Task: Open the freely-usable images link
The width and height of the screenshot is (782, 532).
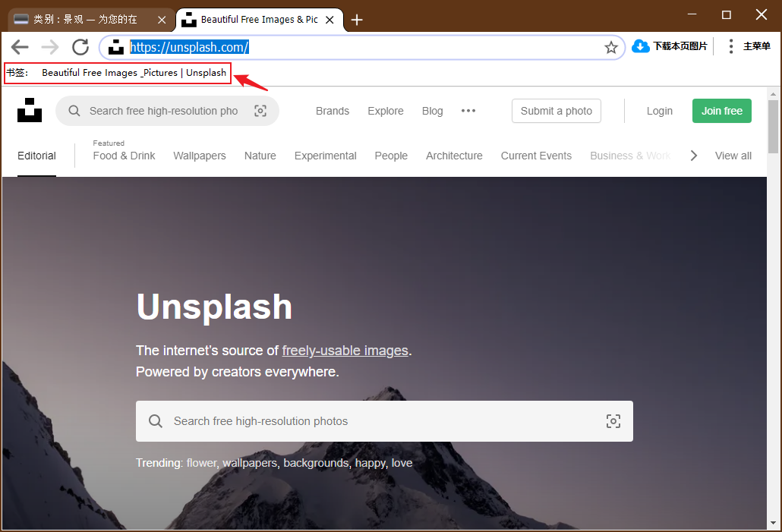Action: click(345, 351)
